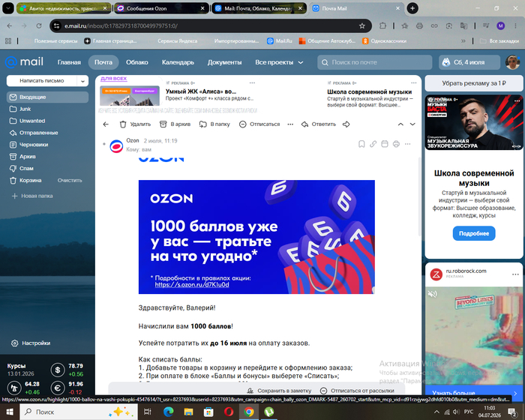Open File Explorer from taskbar
Viewport: 525px width, 420px height.
tap(188, 412)
